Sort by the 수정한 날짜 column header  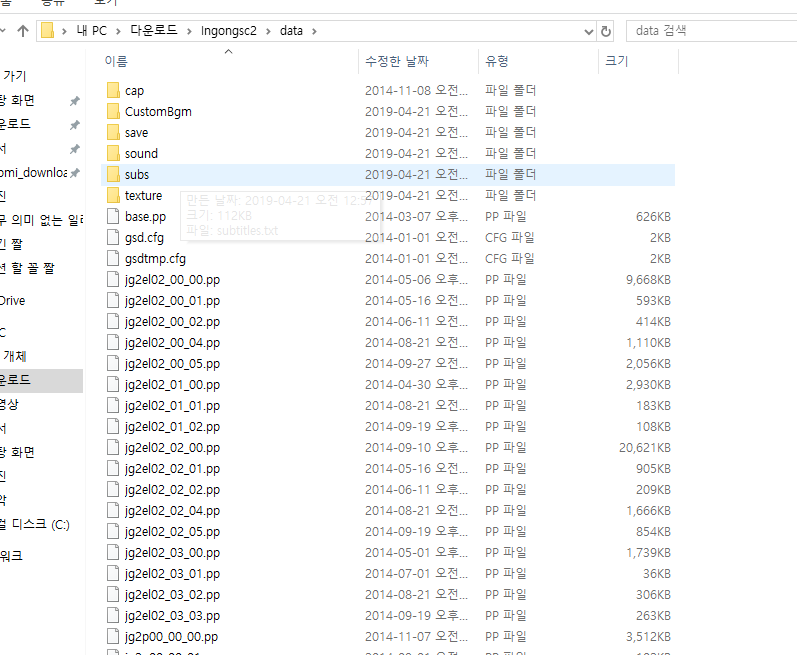(397, 61)
